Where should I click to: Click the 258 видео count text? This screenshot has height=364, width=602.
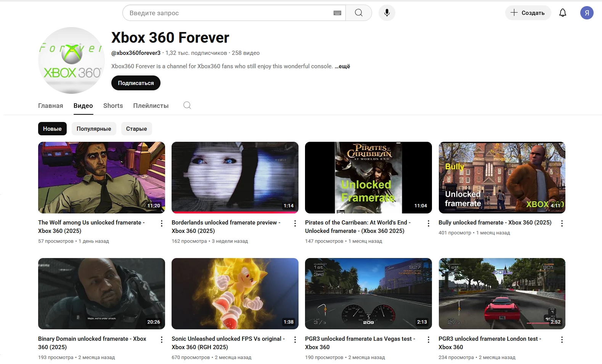click(246, 53)
